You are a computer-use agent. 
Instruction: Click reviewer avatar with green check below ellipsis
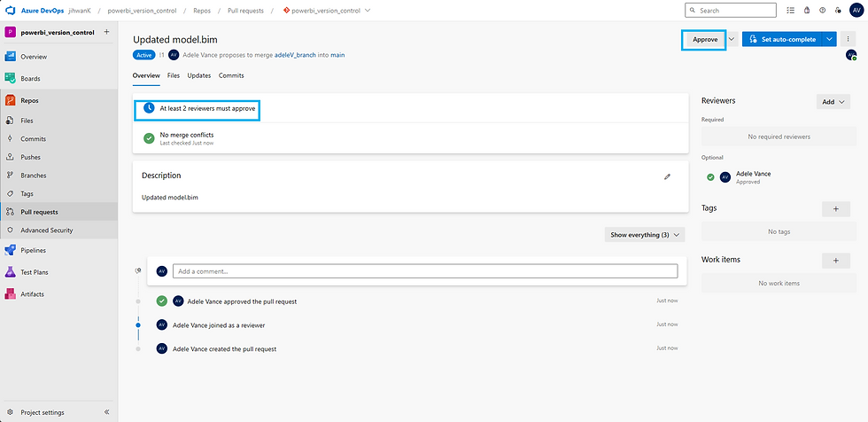[851, 55]
